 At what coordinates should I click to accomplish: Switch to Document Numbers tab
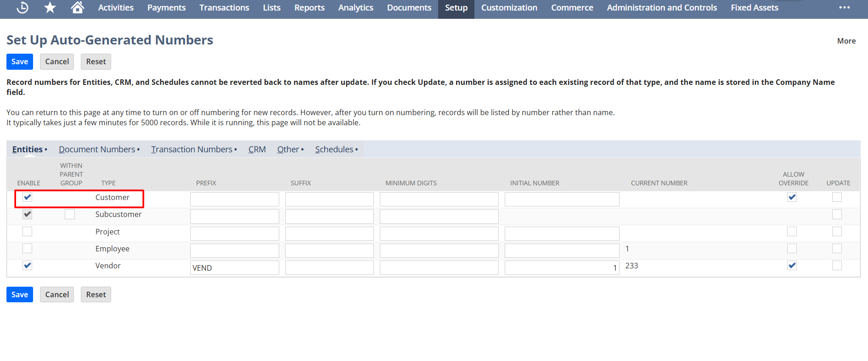pos(97,150)
